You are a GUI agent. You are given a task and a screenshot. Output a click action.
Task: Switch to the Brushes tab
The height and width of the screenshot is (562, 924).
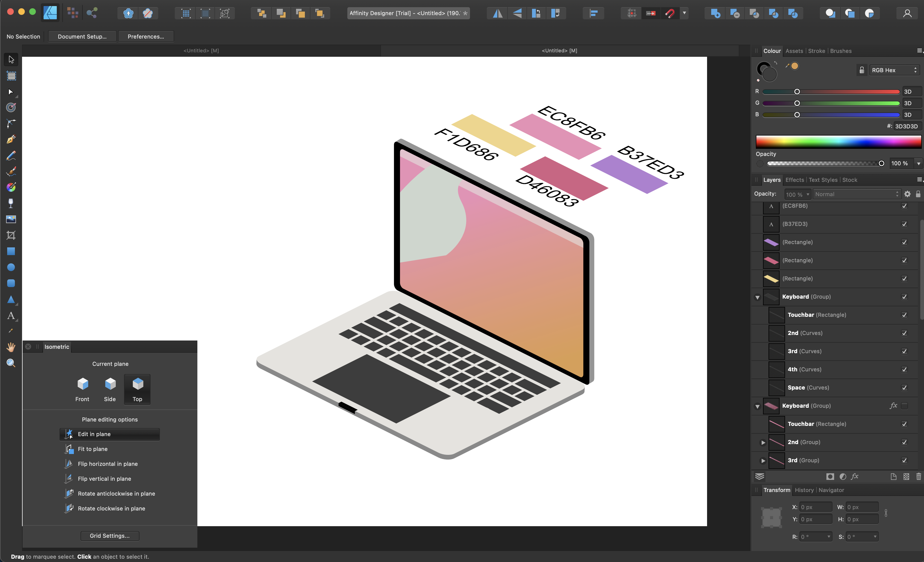tap(840, 51)
